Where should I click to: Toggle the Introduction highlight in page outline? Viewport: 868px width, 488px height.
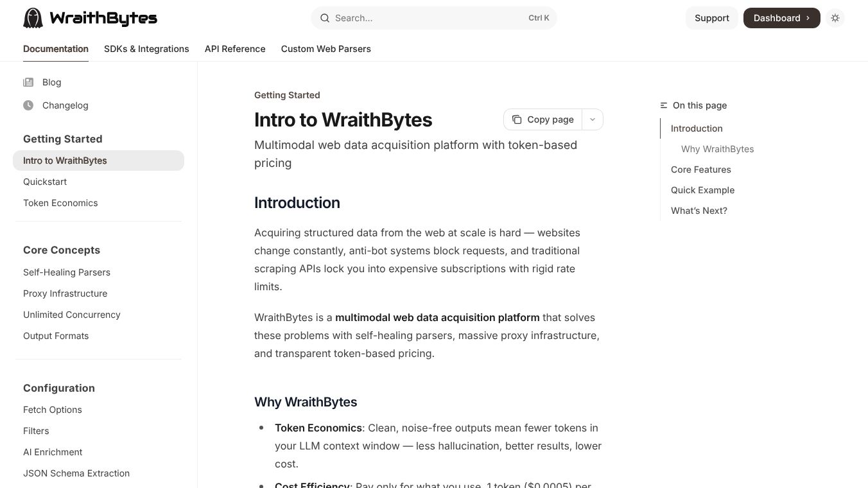click(x=697, y=128)
